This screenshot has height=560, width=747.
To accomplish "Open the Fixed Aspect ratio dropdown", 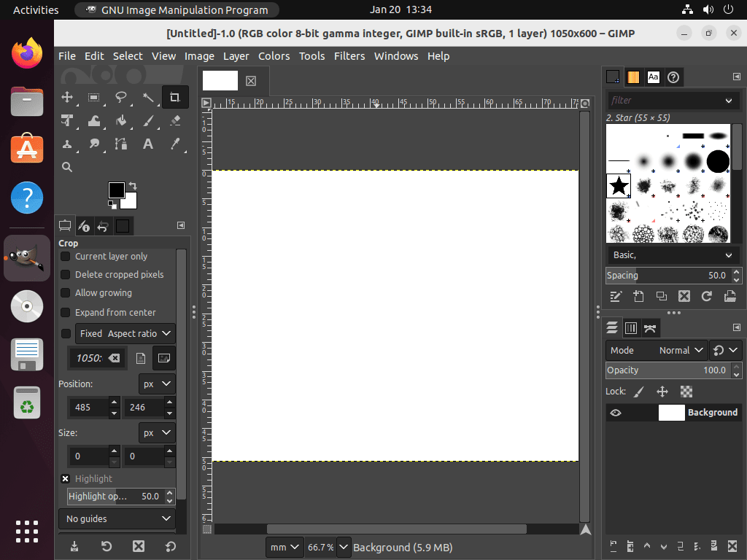I will click(125, 333).
